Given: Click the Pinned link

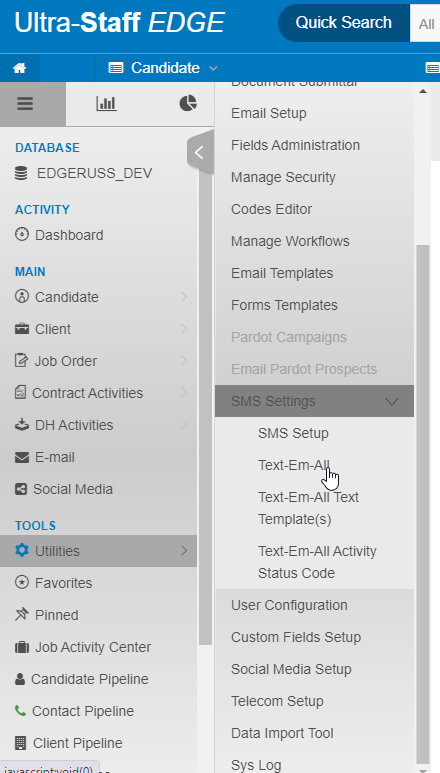Looking at the screenshot, I should (x=57, y=615).
